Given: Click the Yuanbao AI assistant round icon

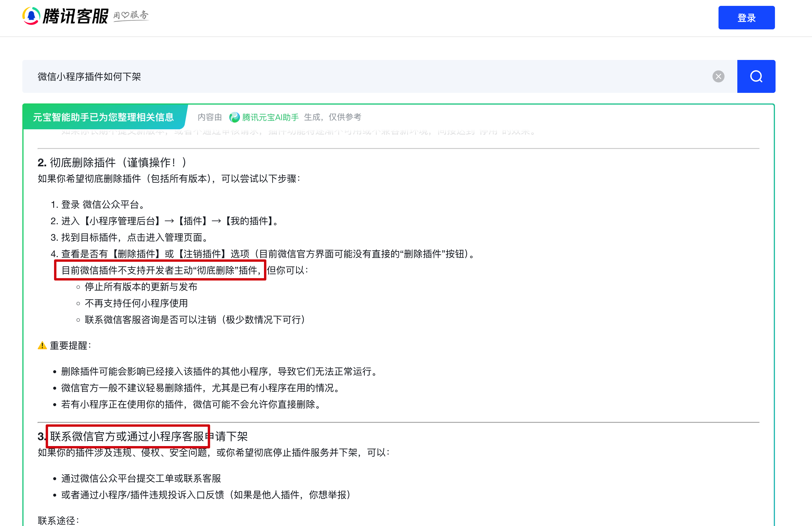Looking at the screenshot, I should [234, 117].
